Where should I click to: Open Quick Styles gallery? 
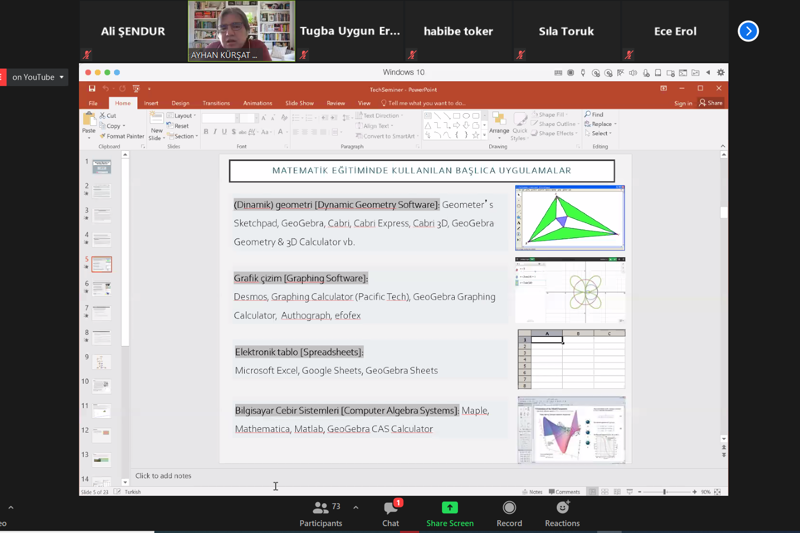[519, 126]
